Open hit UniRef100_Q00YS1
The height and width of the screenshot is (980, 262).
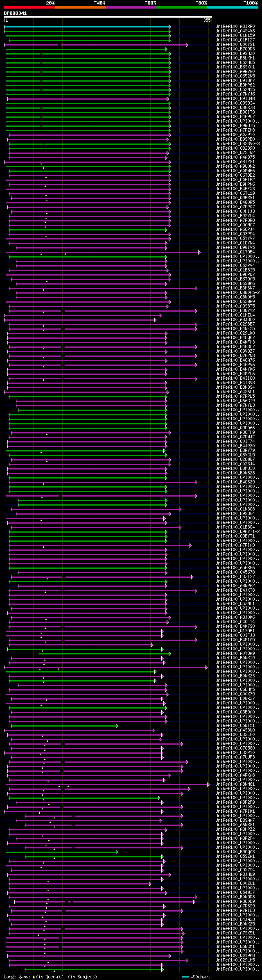235,45
